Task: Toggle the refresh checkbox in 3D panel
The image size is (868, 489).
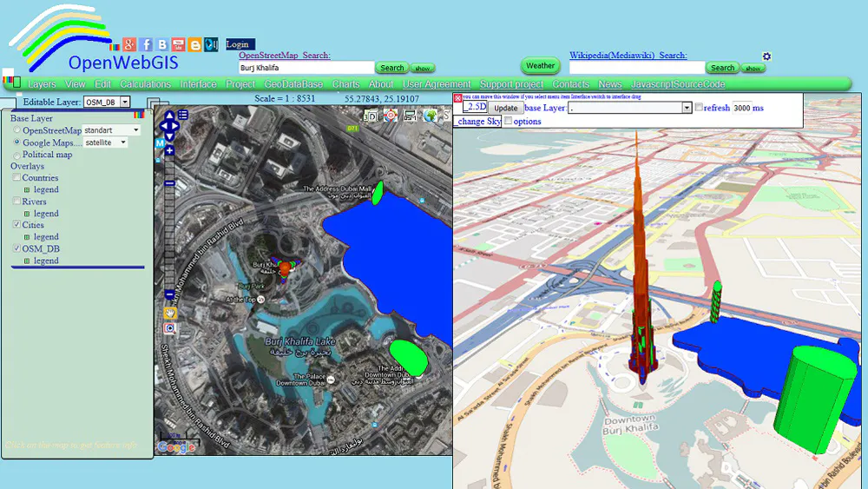Action: click(x=699, y=108)
